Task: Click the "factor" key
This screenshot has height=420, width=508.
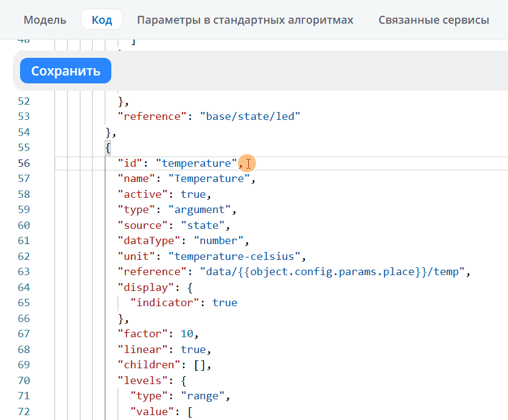Action: click(142, 334)
